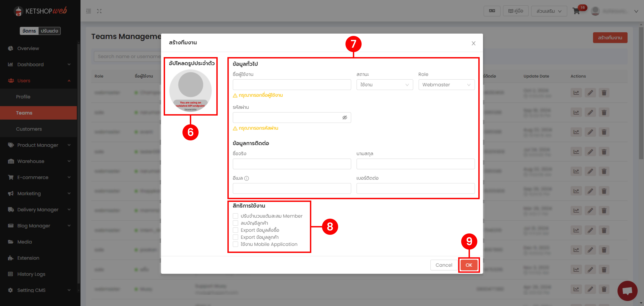Click the นามสกุล last name field
644x306 pixels.
pyautogui.click(x=415, y=164)
